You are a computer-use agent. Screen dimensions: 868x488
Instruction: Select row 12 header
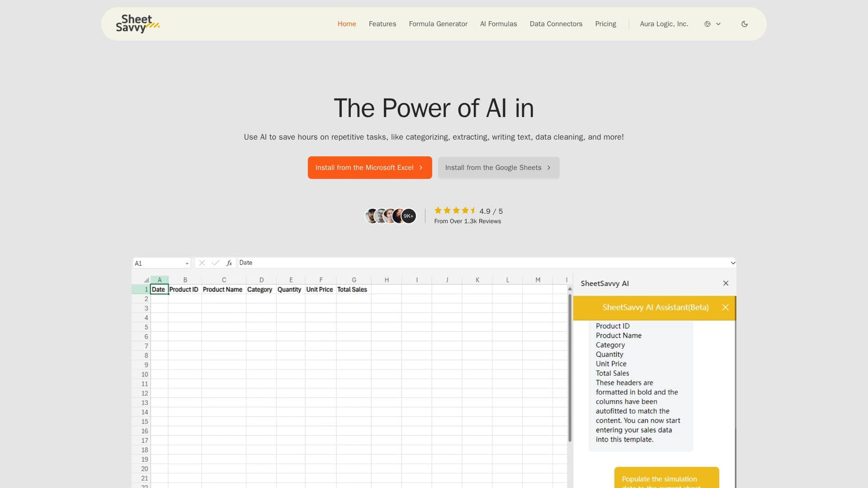(x=142, y=394)
